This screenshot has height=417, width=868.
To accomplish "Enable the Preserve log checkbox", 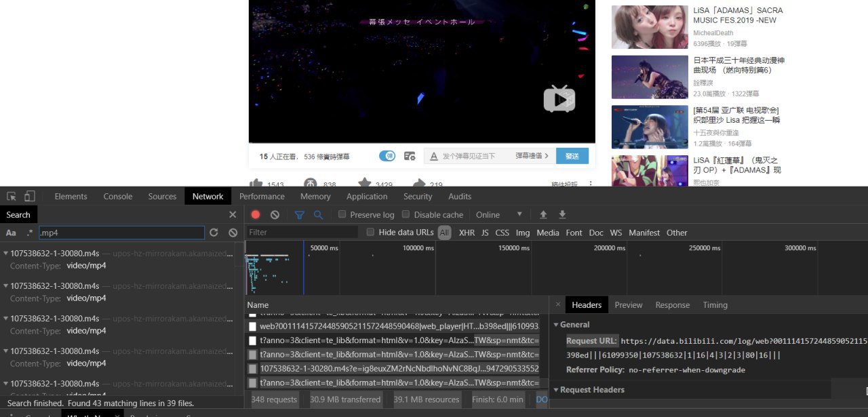I will [x=342, y=214].
